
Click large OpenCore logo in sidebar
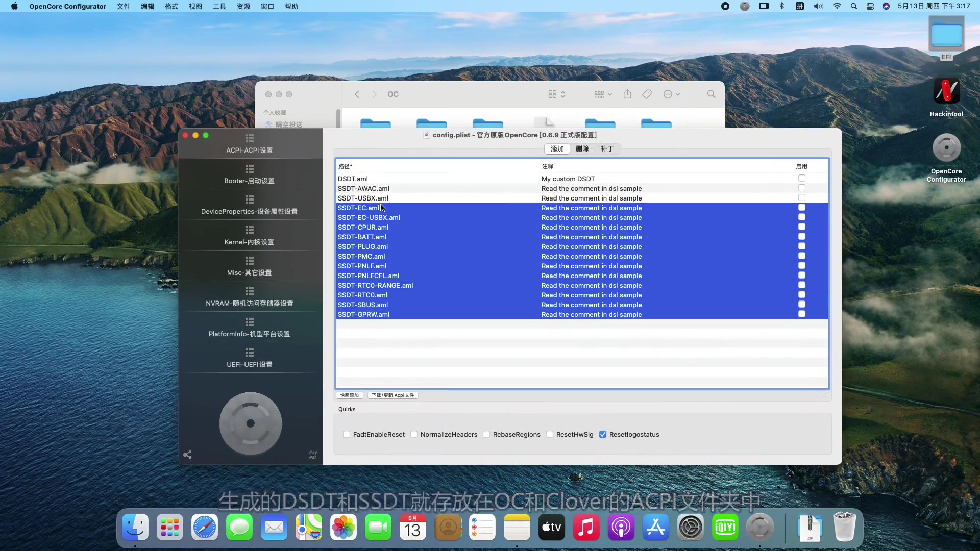(x=251, y=423)
